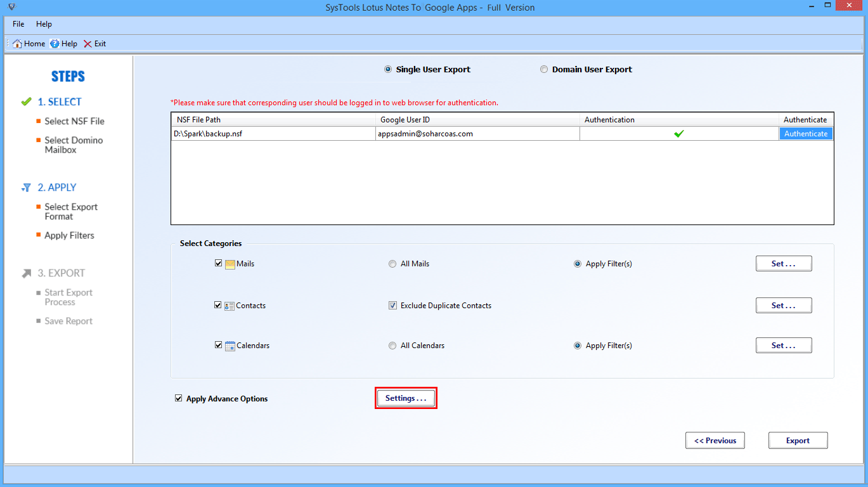
Task: Toggle the Mails checkbox
Action: coord(219,263)
